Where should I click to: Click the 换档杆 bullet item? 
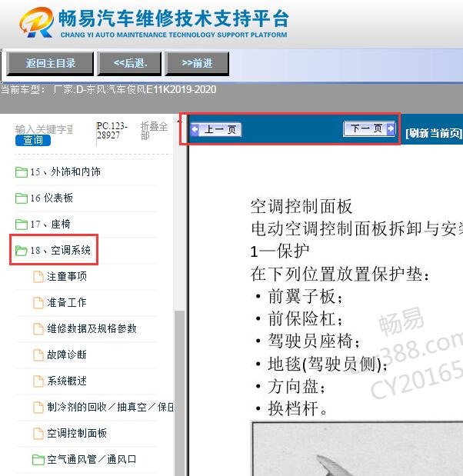(297, 408)
